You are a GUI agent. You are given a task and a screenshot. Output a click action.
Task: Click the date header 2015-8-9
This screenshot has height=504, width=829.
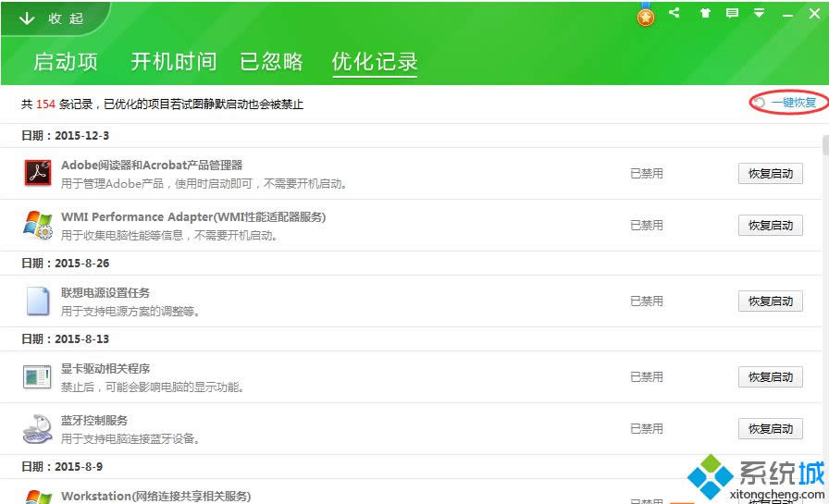click(62, 466)
